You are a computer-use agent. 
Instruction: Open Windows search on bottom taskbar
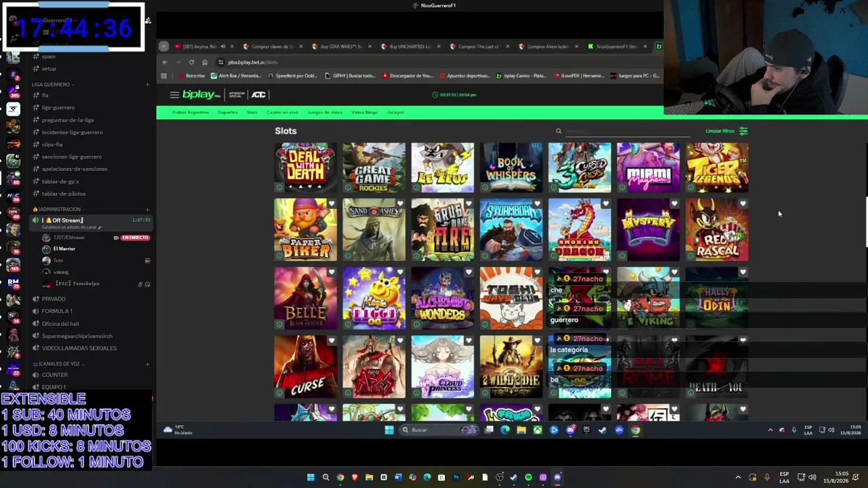point(325,477)
